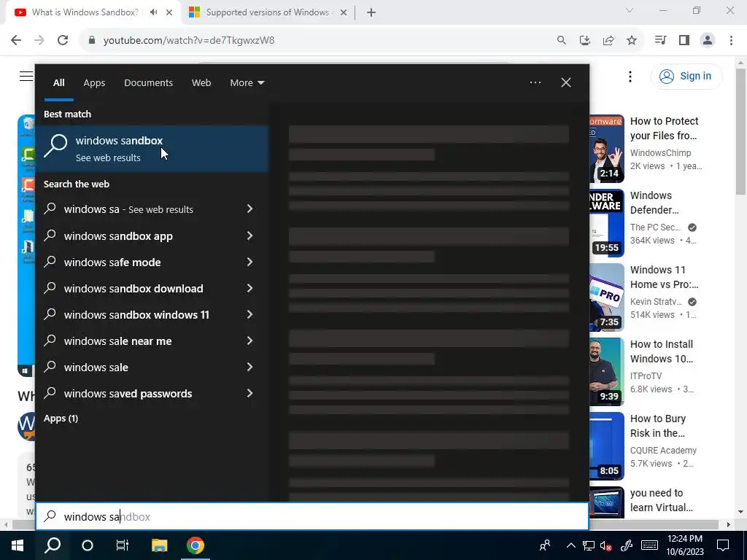Open Cortana circle on taskbar
Screen dimensions: 747x560
coord(88,545)
